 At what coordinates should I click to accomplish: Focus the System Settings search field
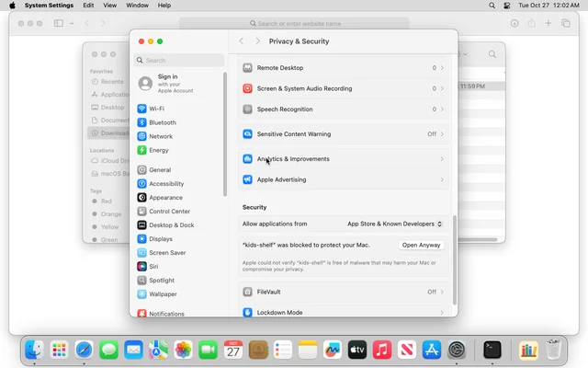pyautogui.click(x=179, y=60)
